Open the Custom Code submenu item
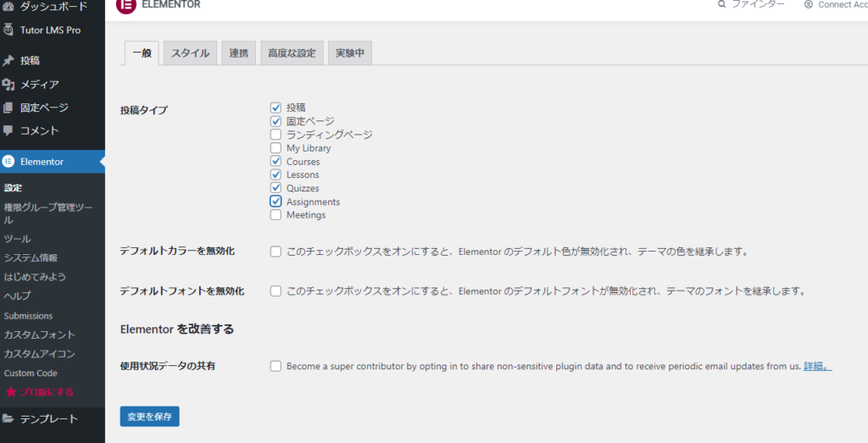The width and height of the screenshot is (868, 443). coord(31,374)
